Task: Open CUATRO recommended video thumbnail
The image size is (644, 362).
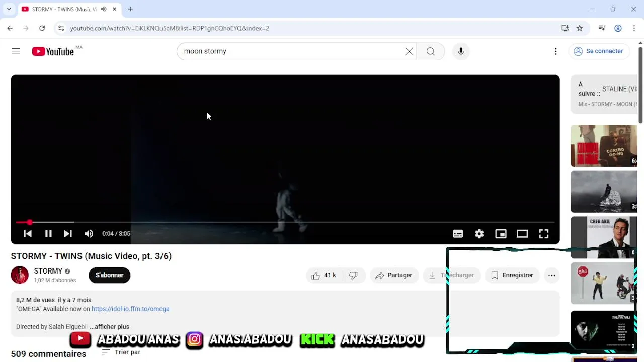Action: [x=604, y=146]
